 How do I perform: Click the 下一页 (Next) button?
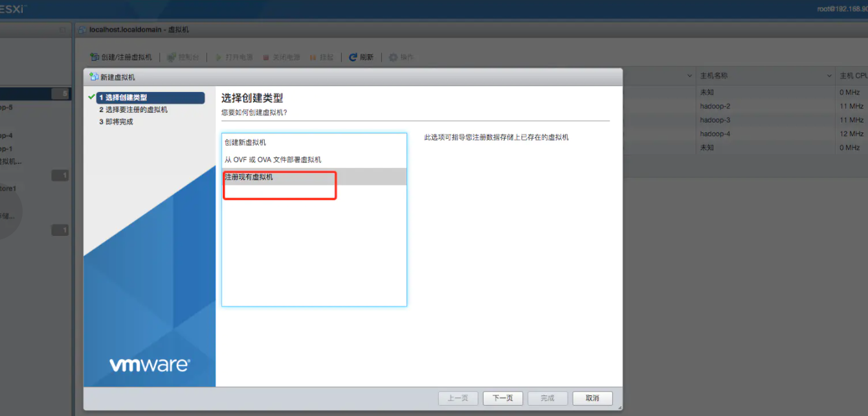[x=503, y=398]
